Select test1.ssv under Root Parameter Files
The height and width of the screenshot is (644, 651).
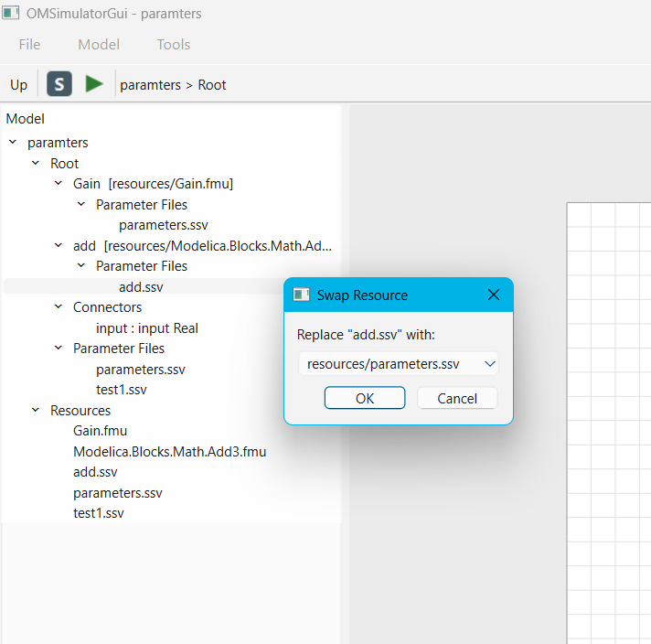point(122,390)
